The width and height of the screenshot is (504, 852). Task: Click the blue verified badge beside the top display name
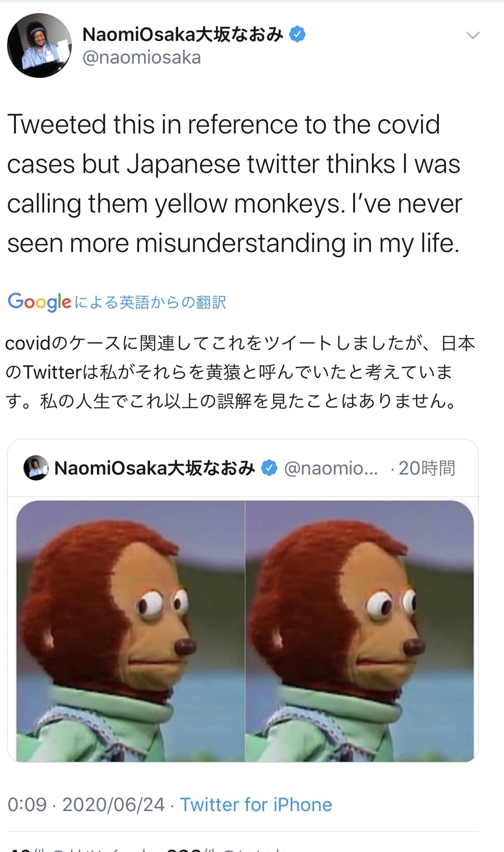[298, 34]
